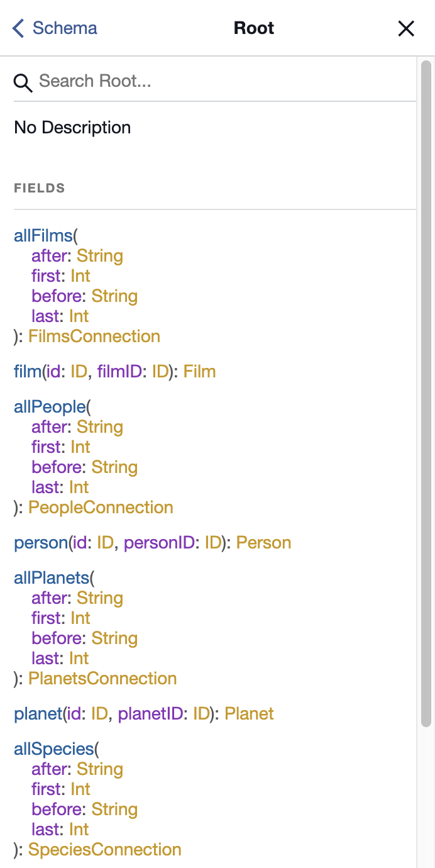Click the Person return type

point(264,543)
